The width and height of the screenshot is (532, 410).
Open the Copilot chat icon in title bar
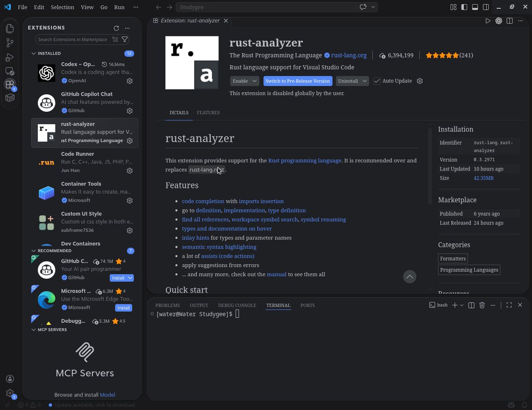(x=363, y=7)
